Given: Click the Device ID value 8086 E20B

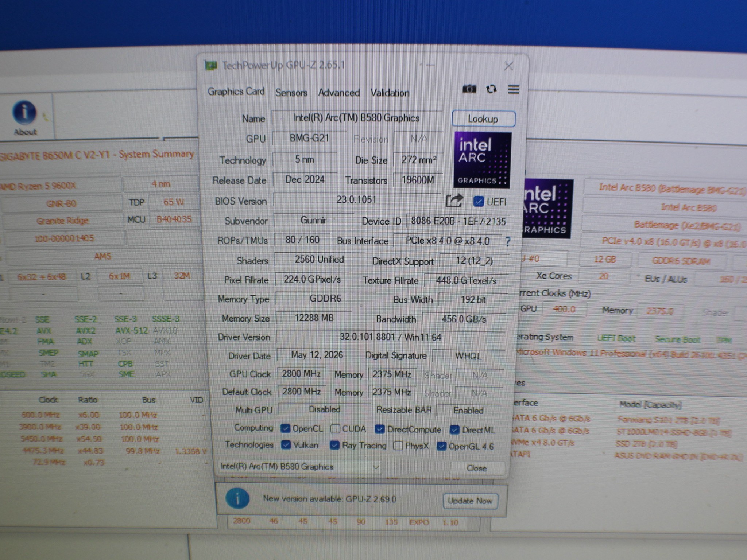Looking at the screenshot, I should click(x=458, y=221).
